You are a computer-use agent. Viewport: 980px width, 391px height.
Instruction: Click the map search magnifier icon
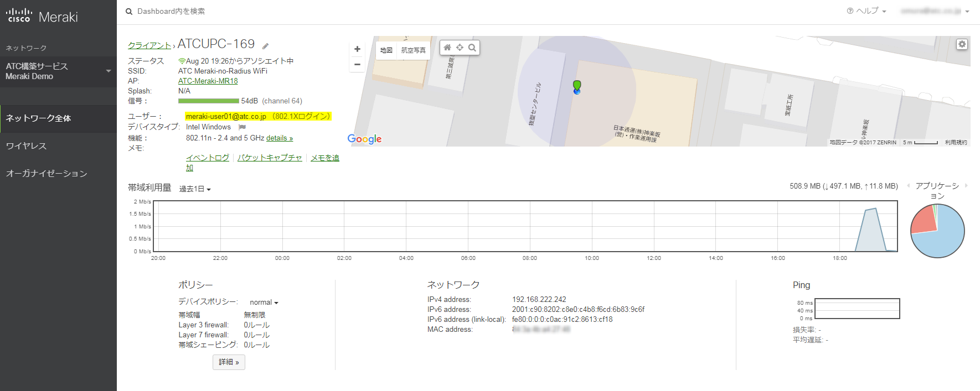(x=472, y=48)
